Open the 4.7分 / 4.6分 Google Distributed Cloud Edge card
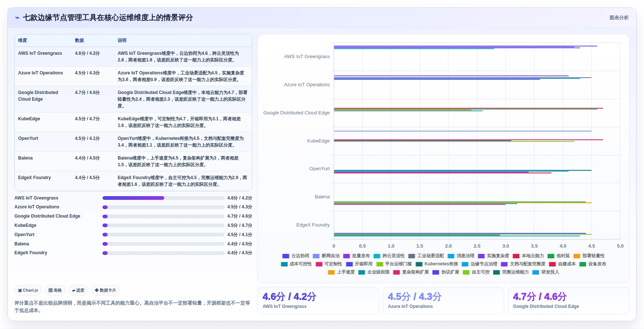This screenshot has height=329, width=644. (569, 301)
